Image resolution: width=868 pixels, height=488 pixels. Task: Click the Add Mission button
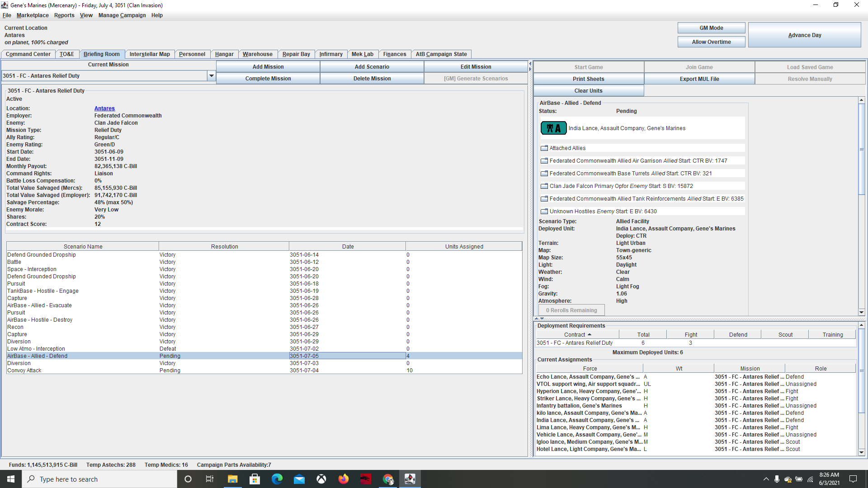[268, 67]
